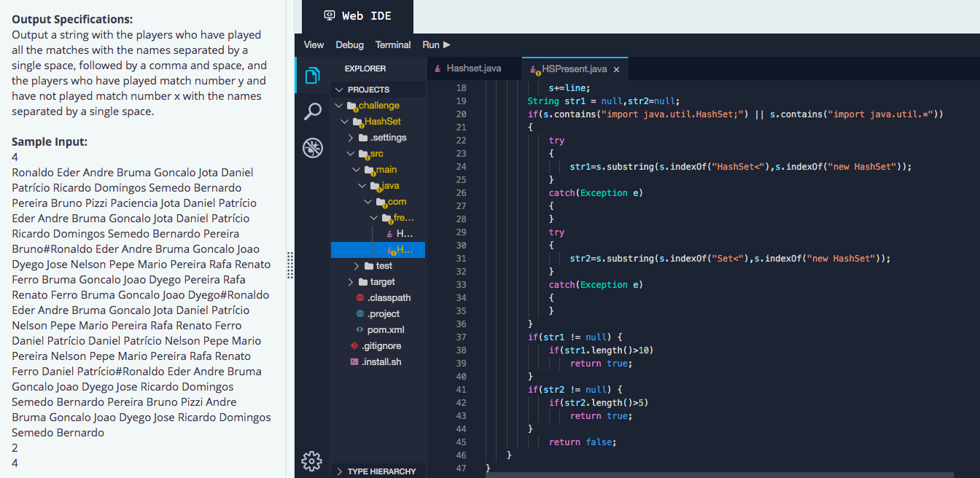
Task: Close the HSPresent.java editor tab
Action: coord(616,68)
